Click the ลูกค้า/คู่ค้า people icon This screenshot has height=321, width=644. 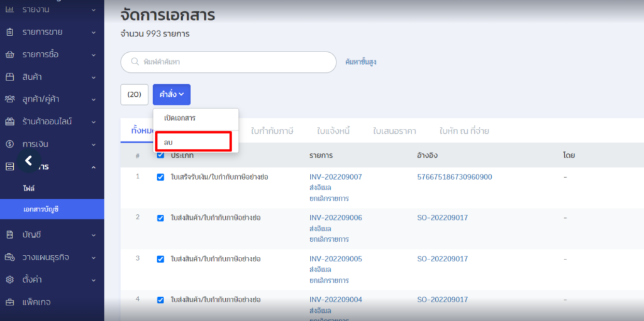pos(9,99)
